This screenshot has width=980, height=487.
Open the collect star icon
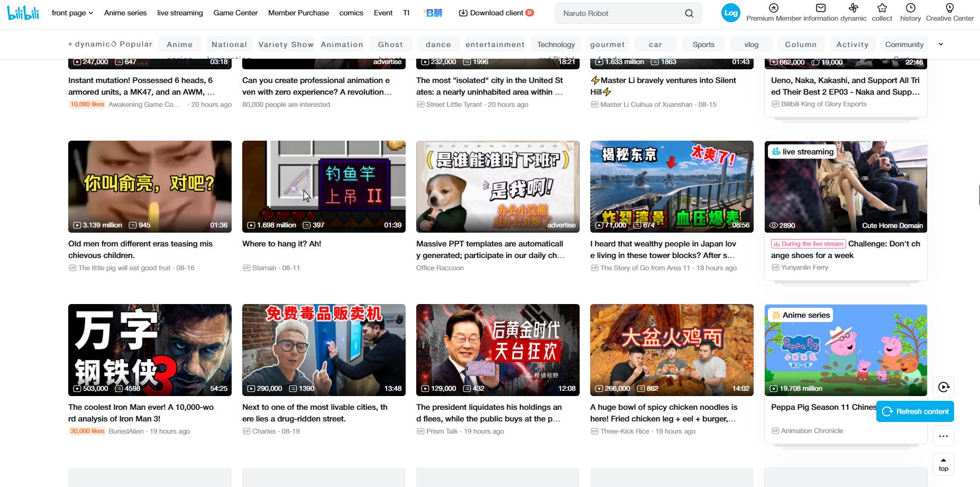(882, 8)
